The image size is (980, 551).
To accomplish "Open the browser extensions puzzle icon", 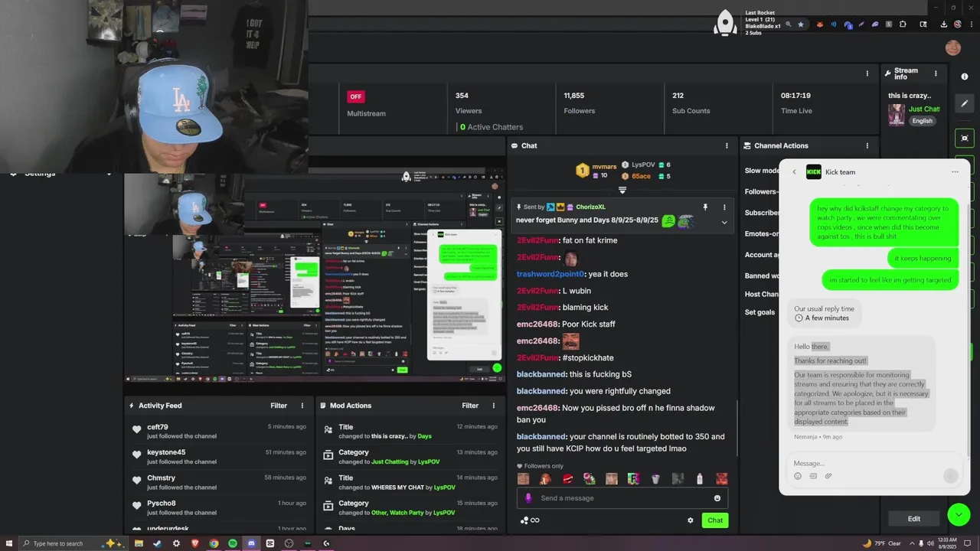I will tap(903, 24).
